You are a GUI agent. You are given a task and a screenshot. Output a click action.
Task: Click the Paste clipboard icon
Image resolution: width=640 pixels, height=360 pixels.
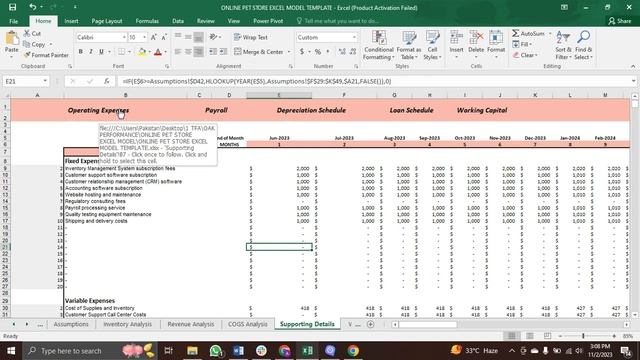(11, 39)
